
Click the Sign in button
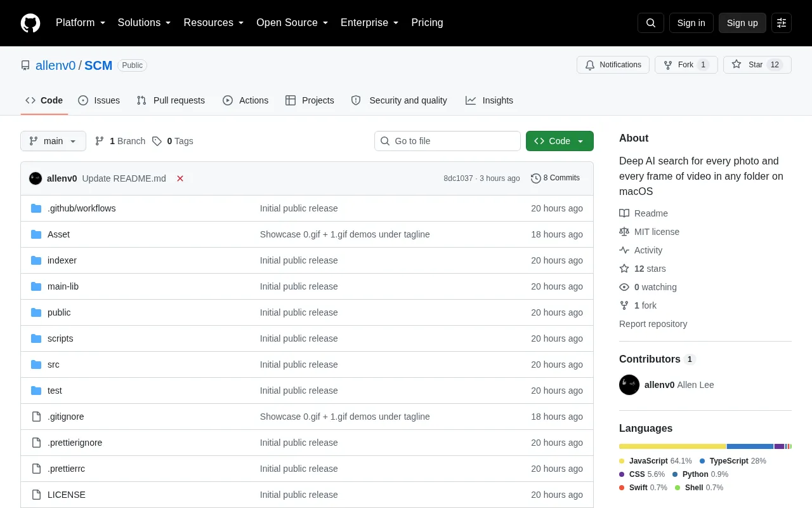click(x=691, y=23)
